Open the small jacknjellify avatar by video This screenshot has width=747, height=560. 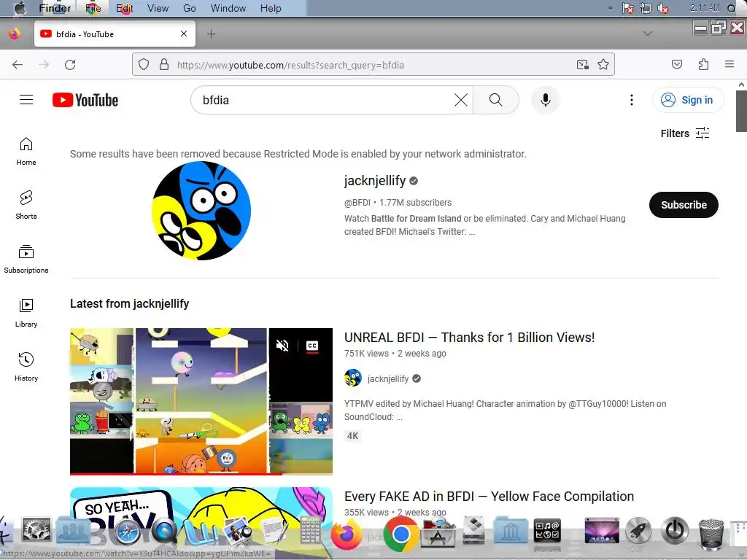[x=353, y=378]
